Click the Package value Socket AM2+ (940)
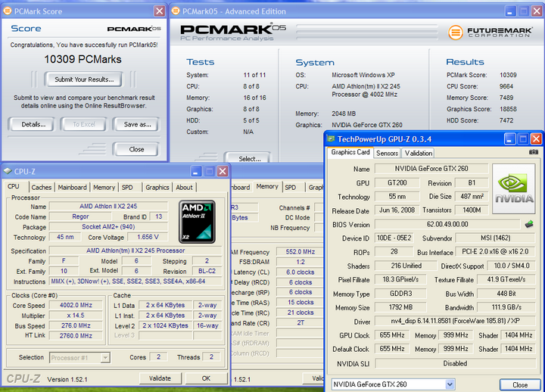 [x=108, y=226]
